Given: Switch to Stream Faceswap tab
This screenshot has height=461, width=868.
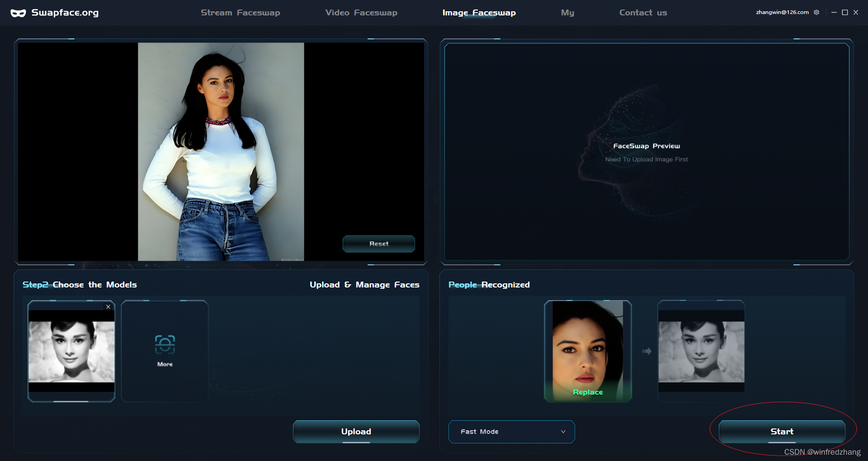Looking at the screenshot, I should click(241, 13).
